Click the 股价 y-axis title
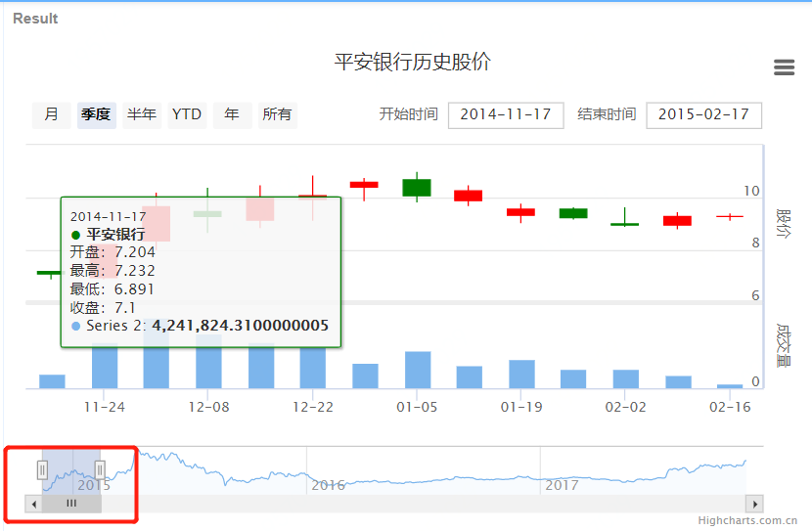 (x=784, y=224)
